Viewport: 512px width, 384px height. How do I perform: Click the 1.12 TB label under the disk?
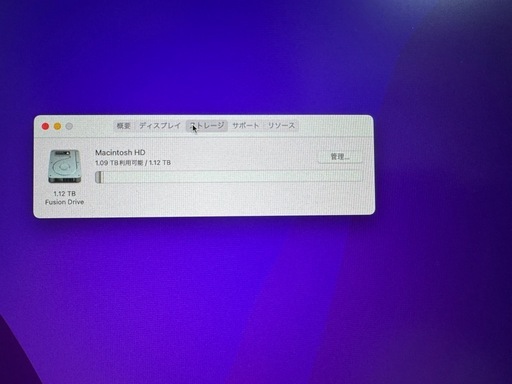pos(64,194)
